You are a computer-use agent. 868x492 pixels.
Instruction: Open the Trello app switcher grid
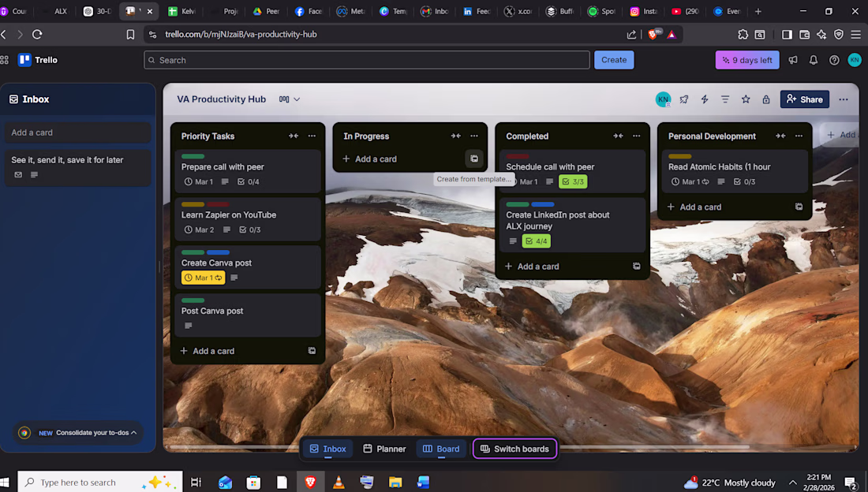pyautogui.click(x=5, y=60)
